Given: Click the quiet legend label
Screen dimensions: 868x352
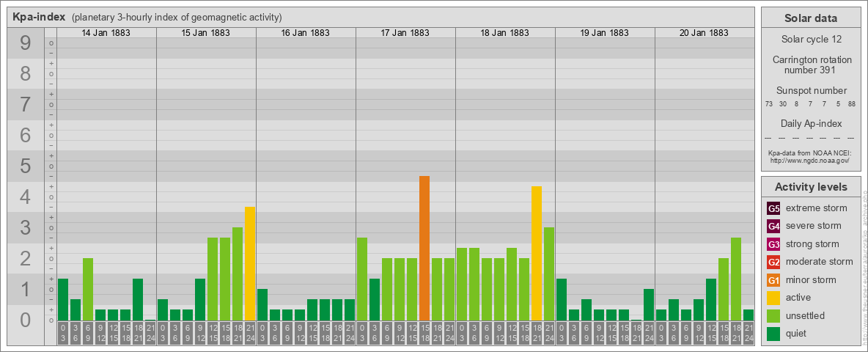Looking at the screenshot, I should [x=797, y=334].
